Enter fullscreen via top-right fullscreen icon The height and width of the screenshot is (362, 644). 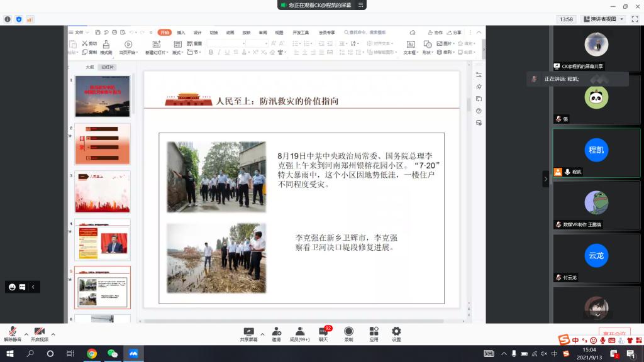[634, 19]
